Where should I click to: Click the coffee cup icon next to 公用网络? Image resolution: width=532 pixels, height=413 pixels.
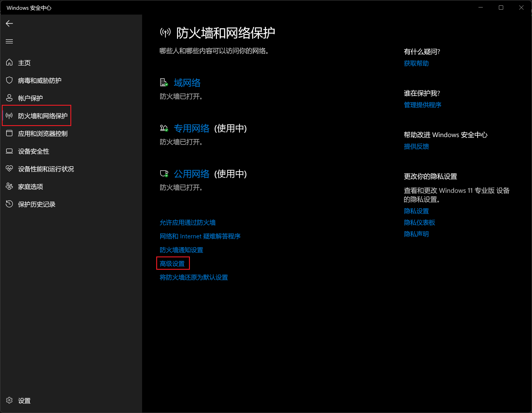[x=164, y=174]
